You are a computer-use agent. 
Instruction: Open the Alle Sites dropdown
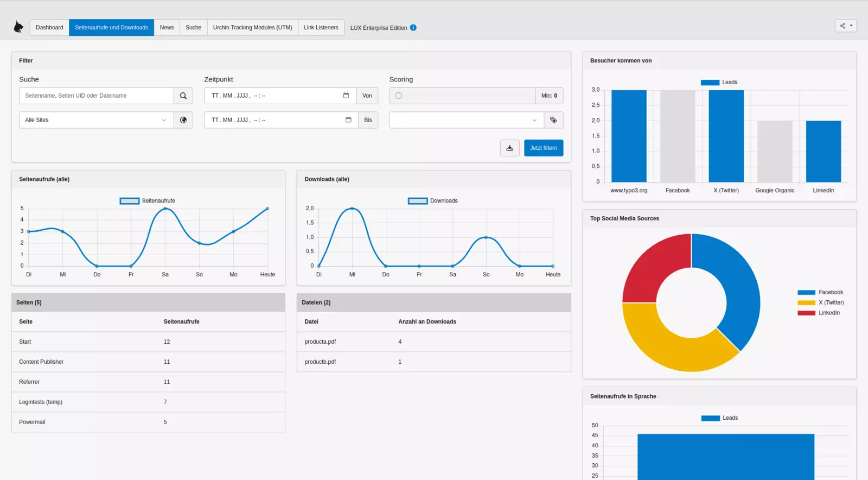coord(97,120)
